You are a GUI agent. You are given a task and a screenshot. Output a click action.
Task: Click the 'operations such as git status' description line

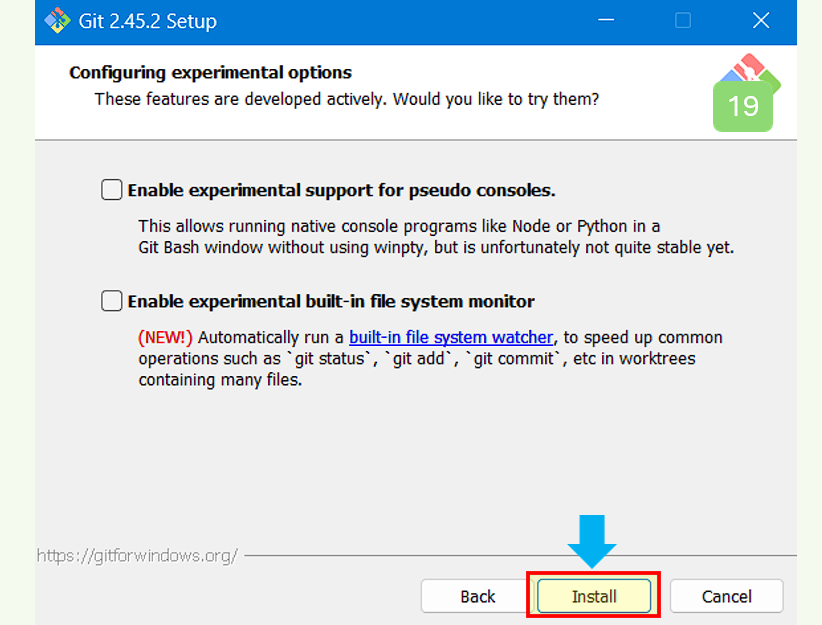(x=417, y=359)
